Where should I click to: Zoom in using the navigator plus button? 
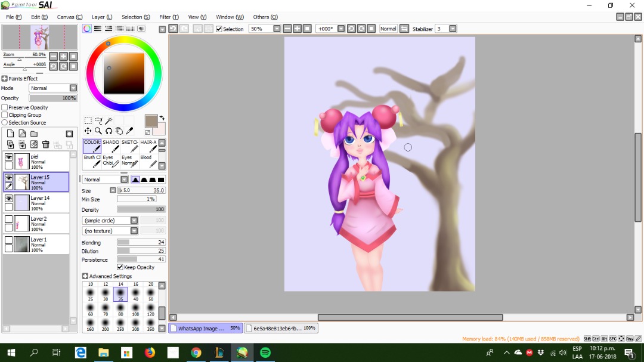point(64,56)
